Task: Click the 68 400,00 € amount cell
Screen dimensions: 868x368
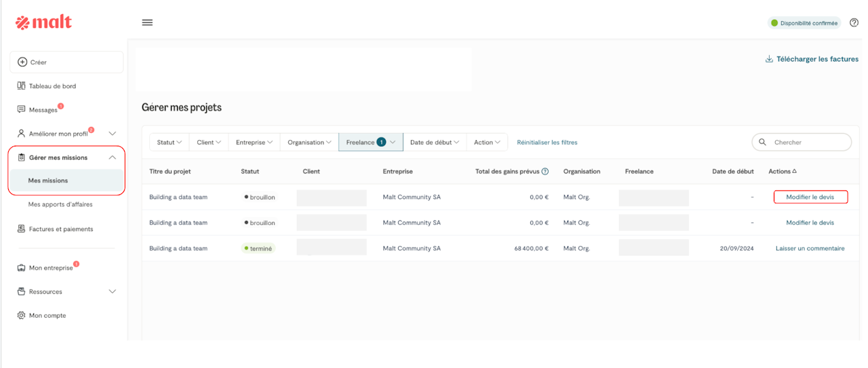Action: click(x=532, y=248)
